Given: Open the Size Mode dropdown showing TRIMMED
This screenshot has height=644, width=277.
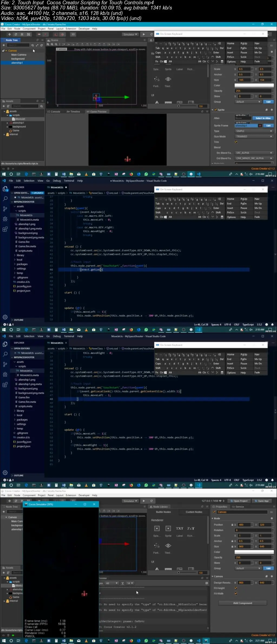Looking at the screenshot, I should pos(254,136).
